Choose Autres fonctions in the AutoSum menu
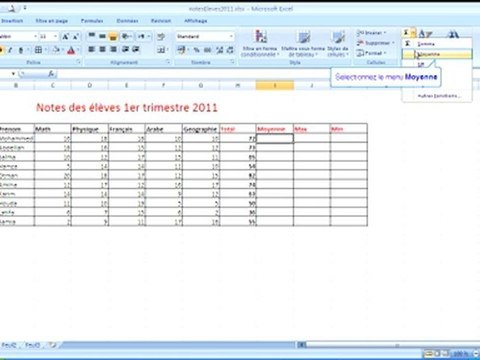The height and width of the screenshot is (360, 480). [x=437, y=96]
